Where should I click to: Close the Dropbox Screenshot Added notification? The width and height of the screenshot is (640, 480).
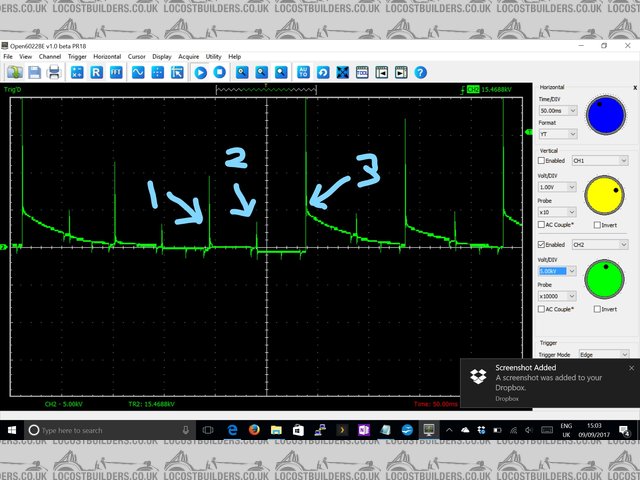tap(631, 368)
